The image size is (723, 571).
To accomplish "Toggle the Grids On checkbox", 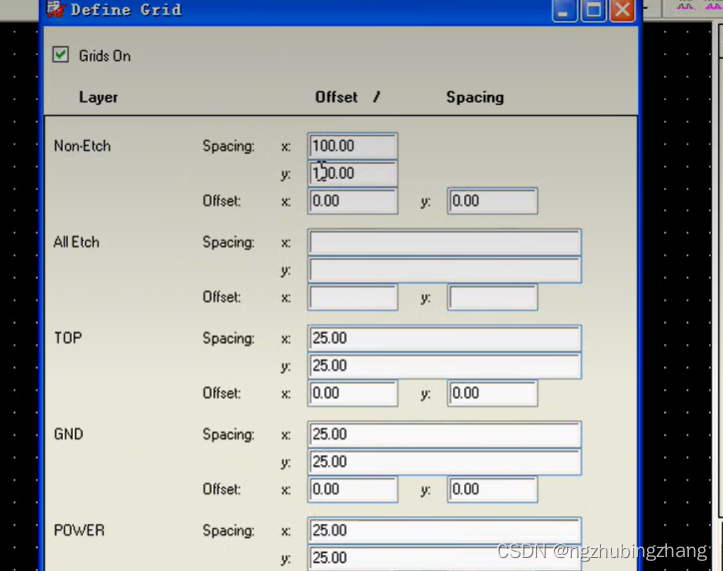I will 60,55.
